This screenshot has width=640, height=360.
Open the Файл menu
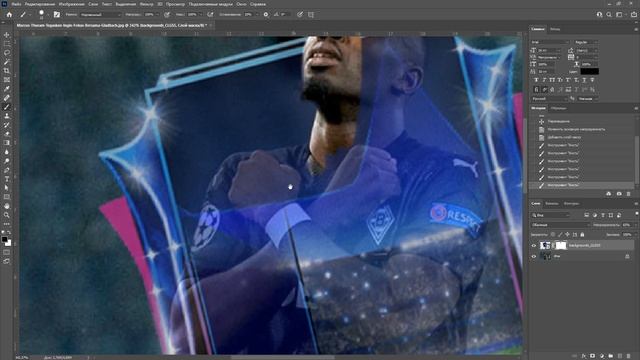point(16,4)
